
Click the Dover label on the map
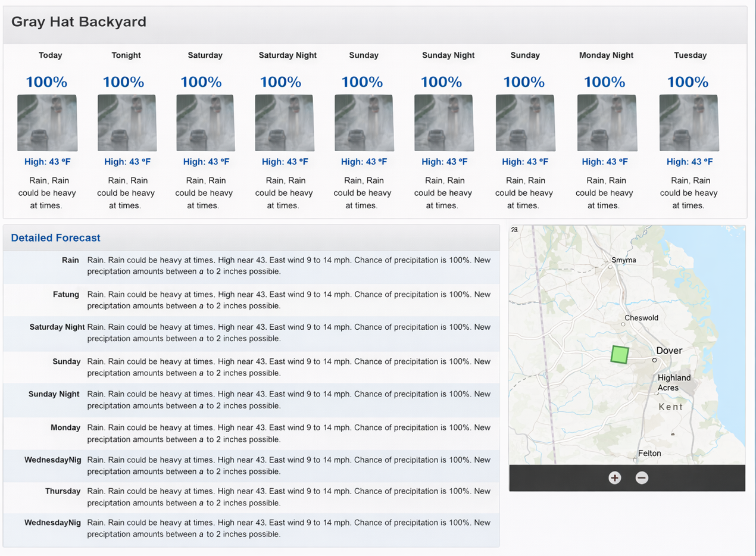click(x=669, y=351)
